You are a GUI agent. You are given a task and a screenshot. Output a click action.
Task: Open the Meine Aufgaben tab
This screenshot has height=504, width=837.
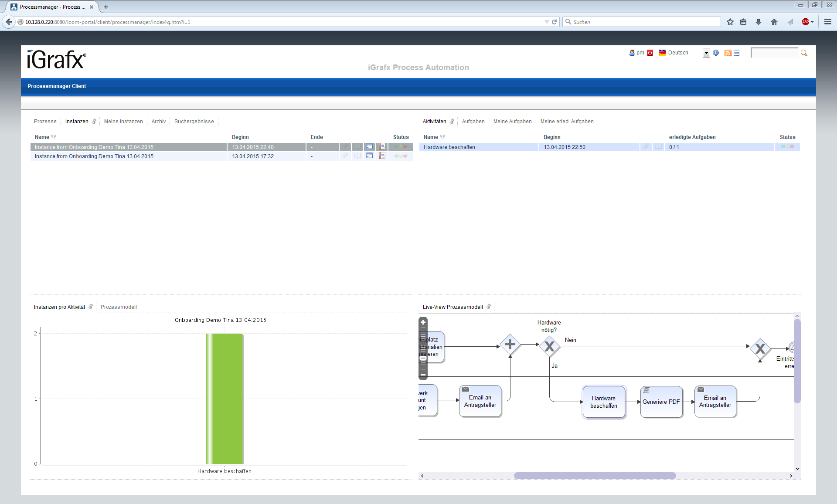click(x=512, y=122)
